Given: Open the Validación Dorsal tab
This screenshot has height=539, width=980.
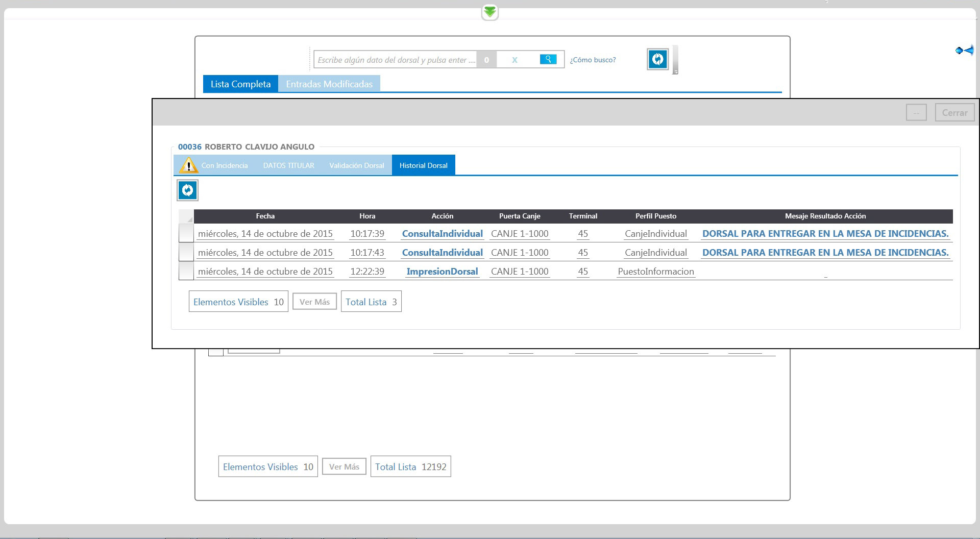Looking at the screenshot, I should (356, 165).
